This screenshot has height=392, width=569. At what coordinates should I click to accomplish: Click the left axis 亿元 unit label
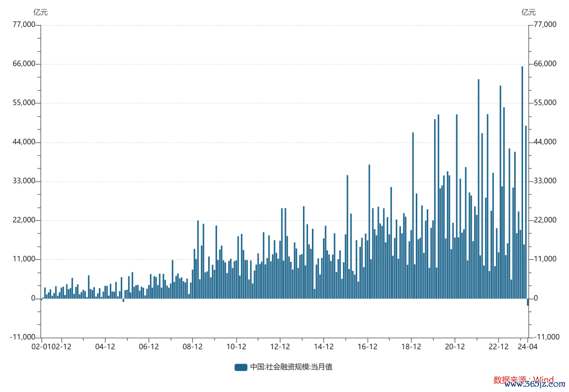(x=41, y=12)
